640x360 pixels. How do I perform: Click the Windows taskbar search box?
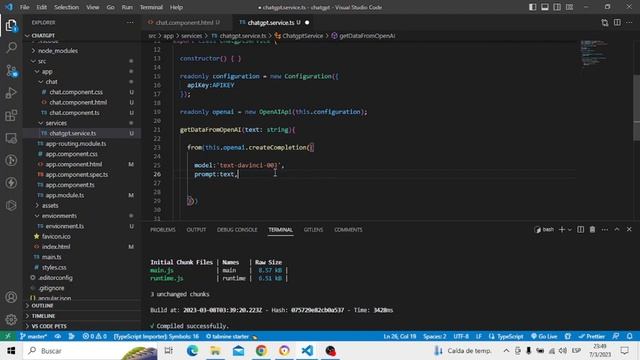pos(90,351)
